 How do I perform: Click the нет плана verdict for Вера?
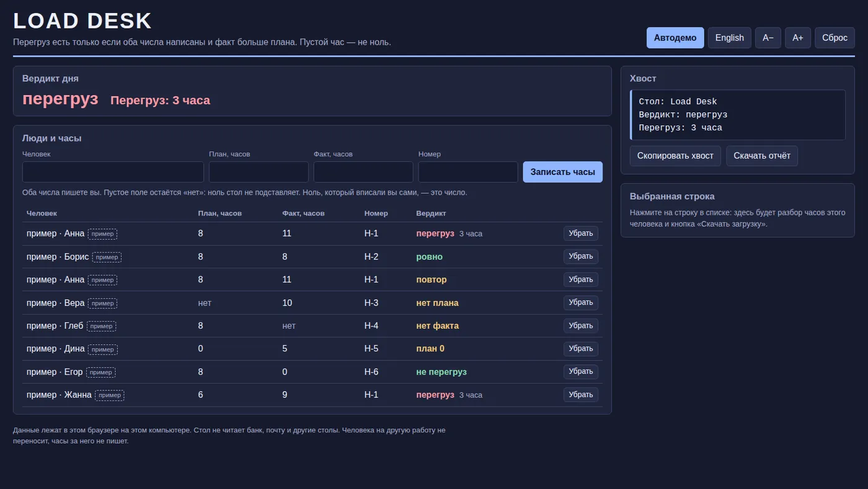(437, 303)
